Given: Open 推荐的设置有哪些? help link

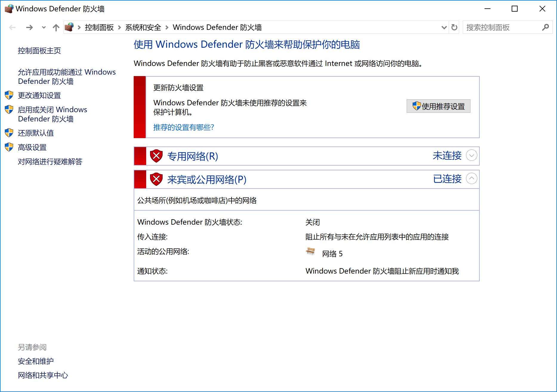Looking at the screenshot, I should point(183,127).
